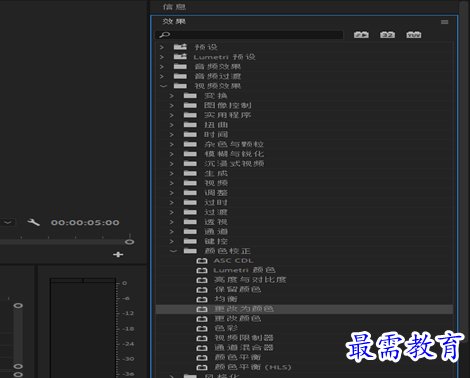Select the Lumetri 颜色 effect icon
Viewport: 470px width, 378px height.
[202, 270]
